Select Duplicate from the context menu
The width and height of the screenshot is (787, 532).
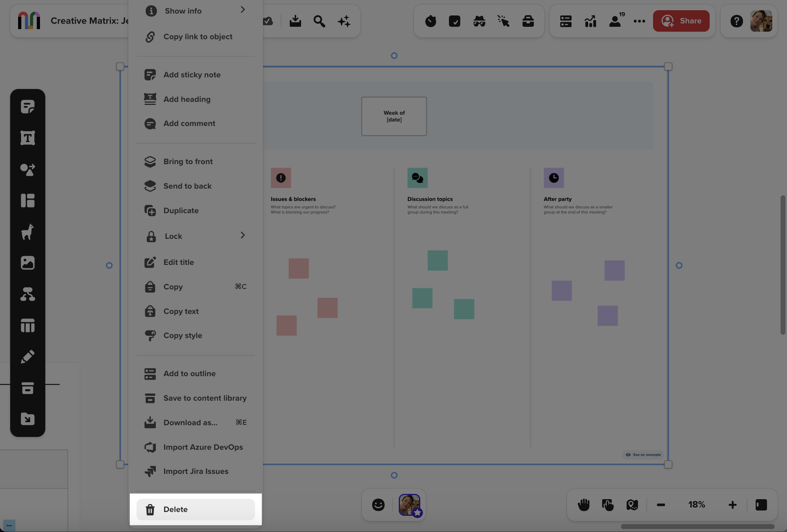(x=181, y=211)
